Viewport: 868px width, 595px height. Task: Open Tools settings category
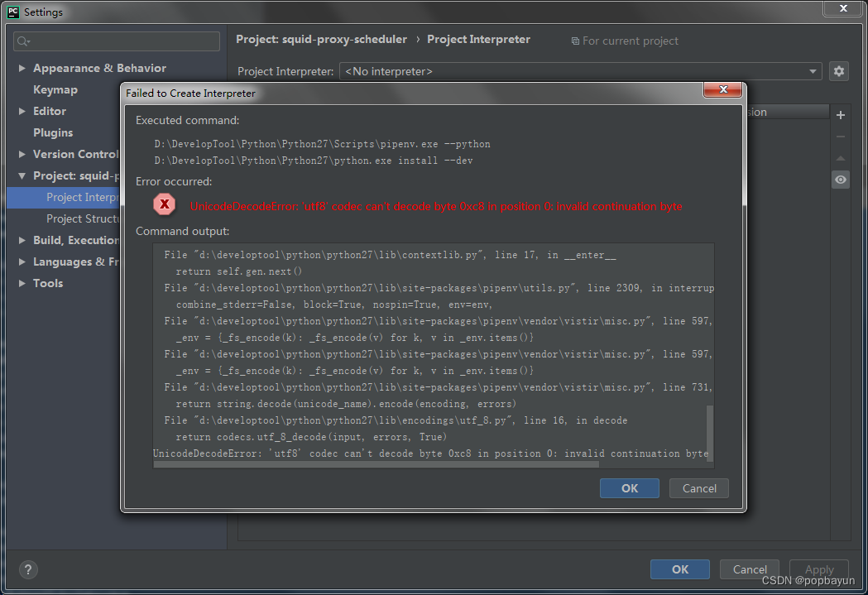48,283
